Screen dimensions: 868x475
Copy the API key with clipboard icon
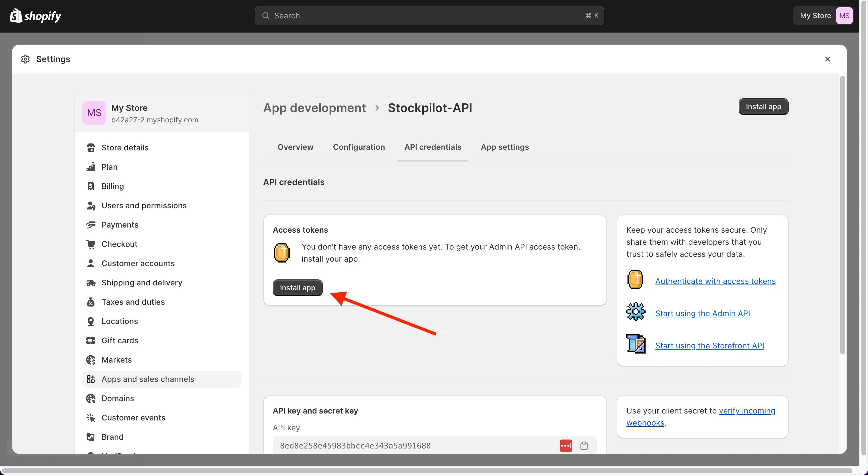pyautogui.click(x=584, y=446)
